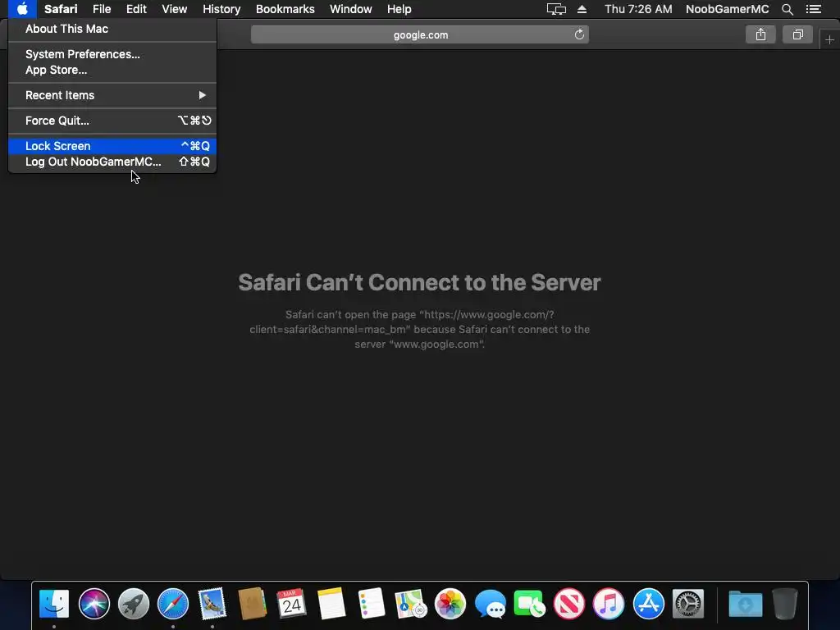Select Force Quit… menu entry
Viewport: 840px width, 630px height.
(112, 121)
